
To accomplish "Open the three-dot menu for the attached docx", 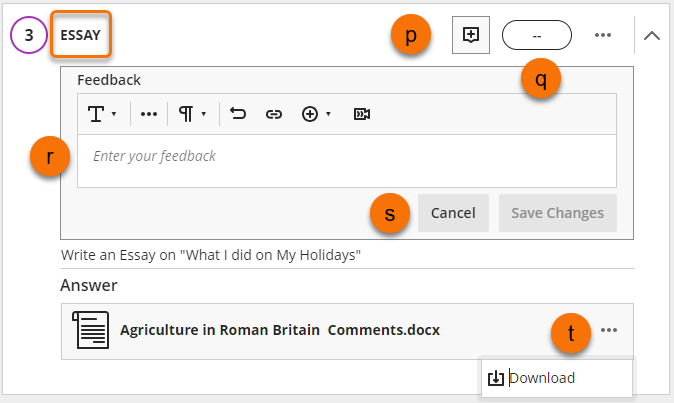I will 609,330.
